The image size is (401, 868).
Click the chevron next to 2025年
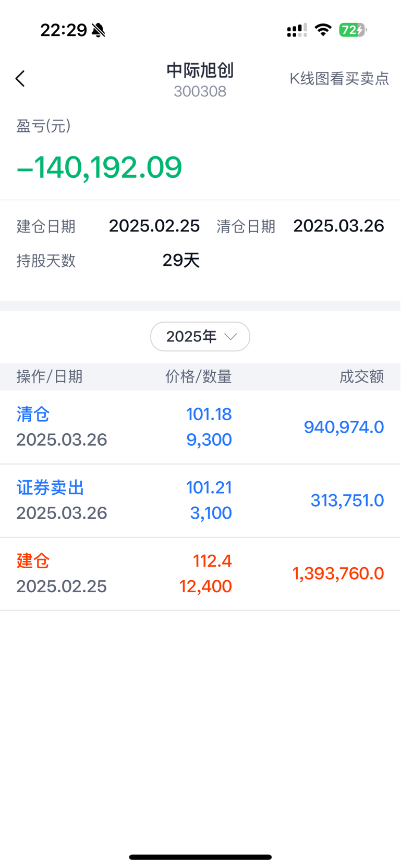[x=230, y=337]
